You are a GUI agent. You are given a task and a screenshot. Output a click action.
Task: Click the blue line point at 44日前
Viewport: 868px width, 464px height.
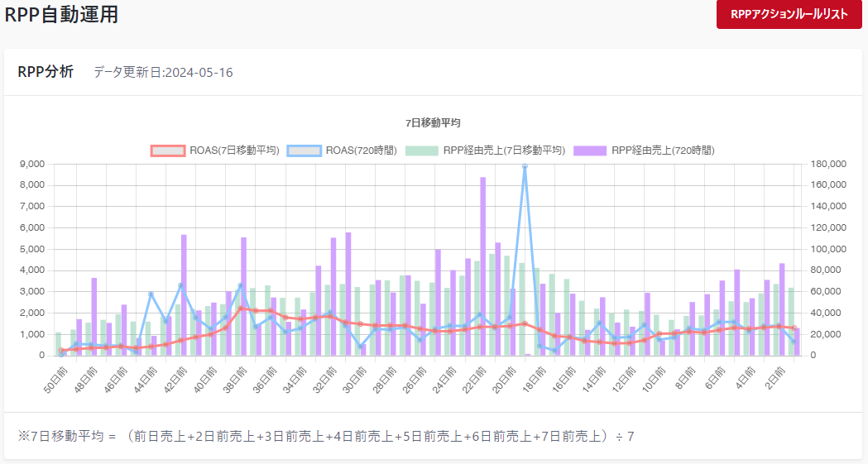click(x=151, y=294)
